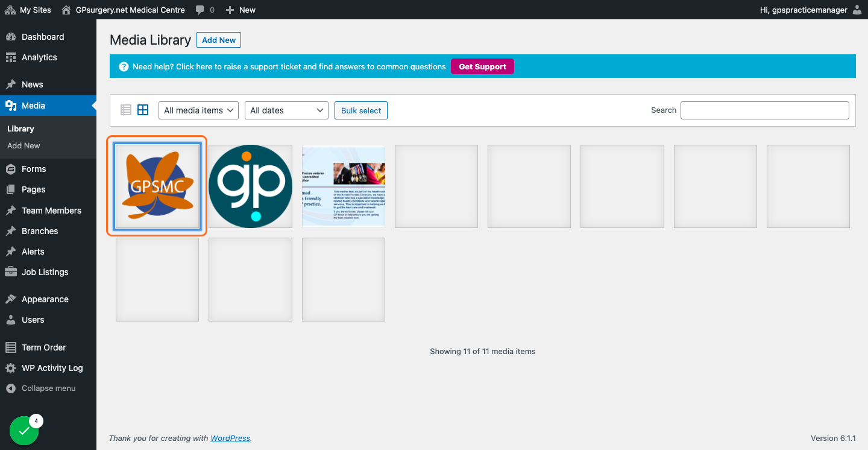This screenshot has width=868, height=450.
Task: Click the Term Order icon
Action: pyautogui.click(x=11, y=347)
